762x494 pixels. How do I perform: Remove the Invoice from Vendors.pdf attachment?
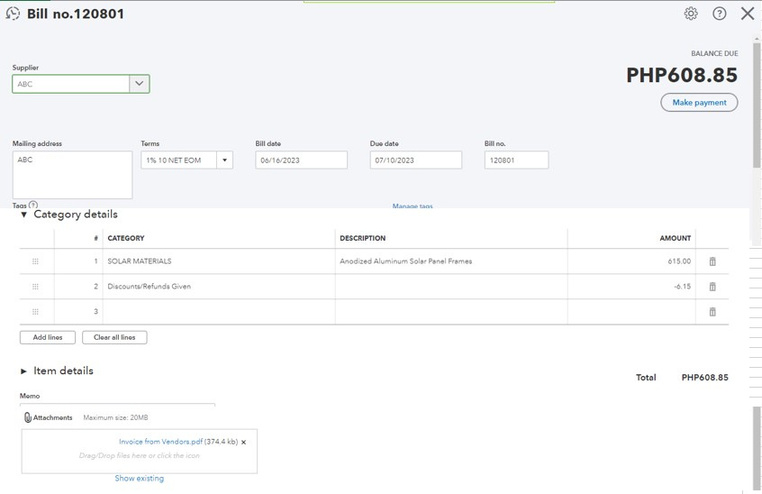click(243, 442)
